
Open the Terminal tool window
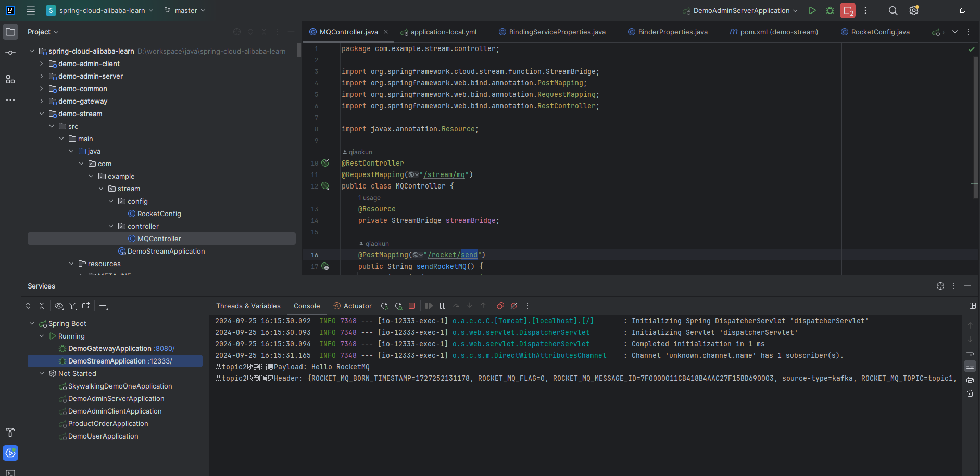click(10, 473)
